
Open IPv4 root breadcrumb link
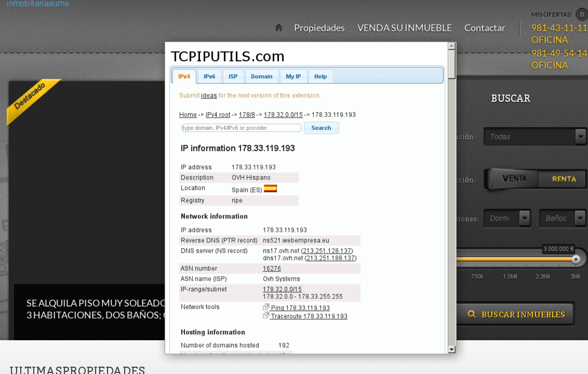point(218,115)
